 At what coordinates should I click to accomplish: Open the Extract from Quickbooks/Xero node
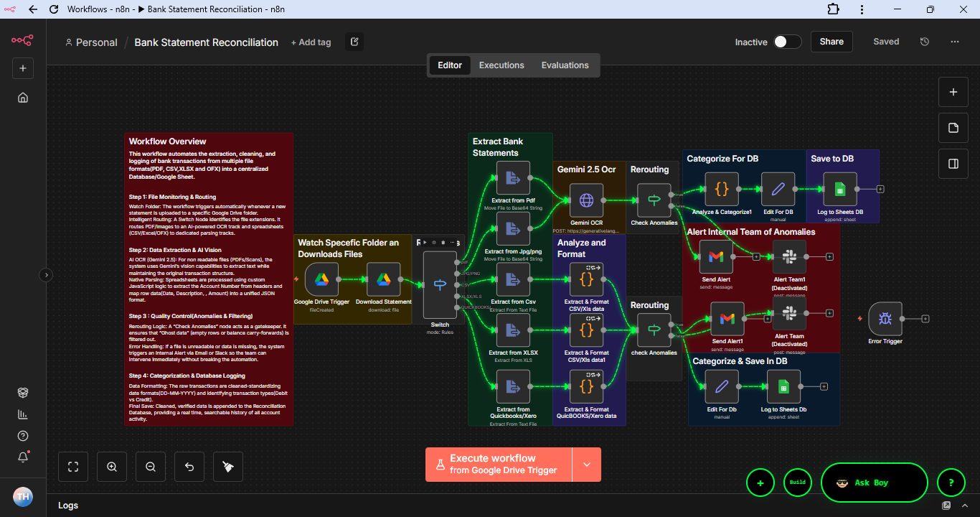513,387
